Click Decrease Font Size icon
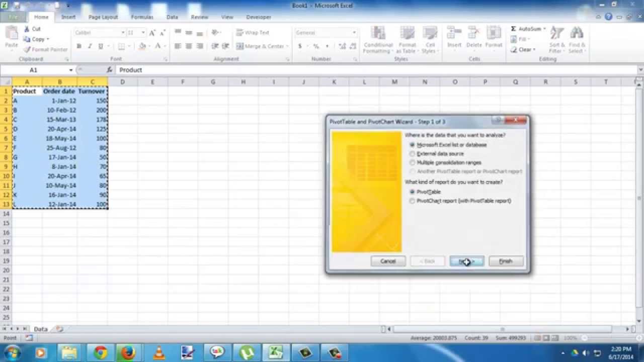The height and width of the screenshot is (362, 644). coord(163,33)
